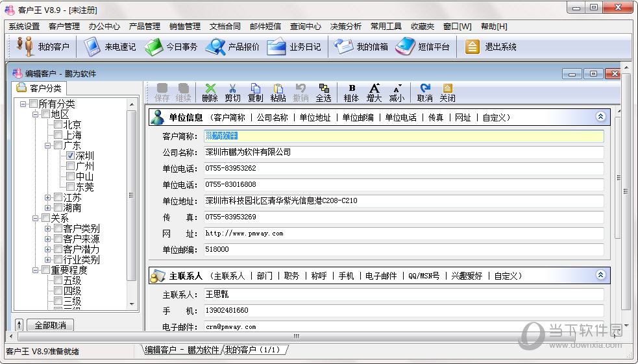Open the 帮助[H] menu

click(494, 27)
